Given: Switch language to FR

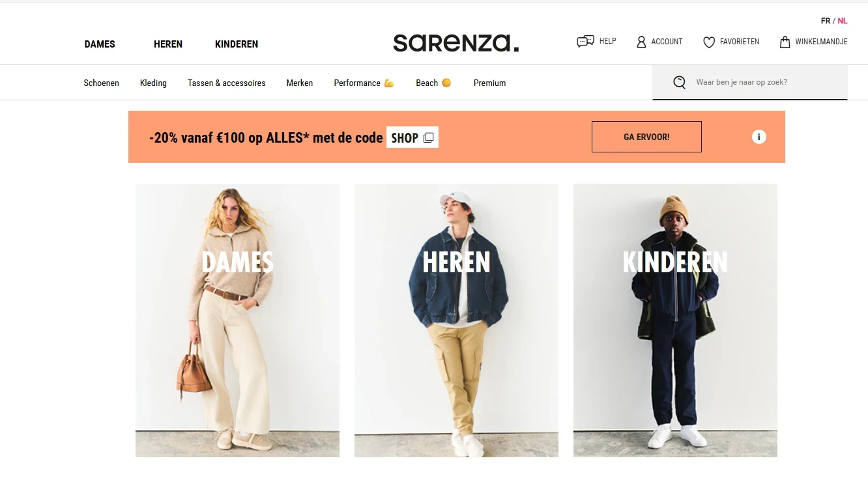Looking at the screenshot, I should [x=826, y=21].
